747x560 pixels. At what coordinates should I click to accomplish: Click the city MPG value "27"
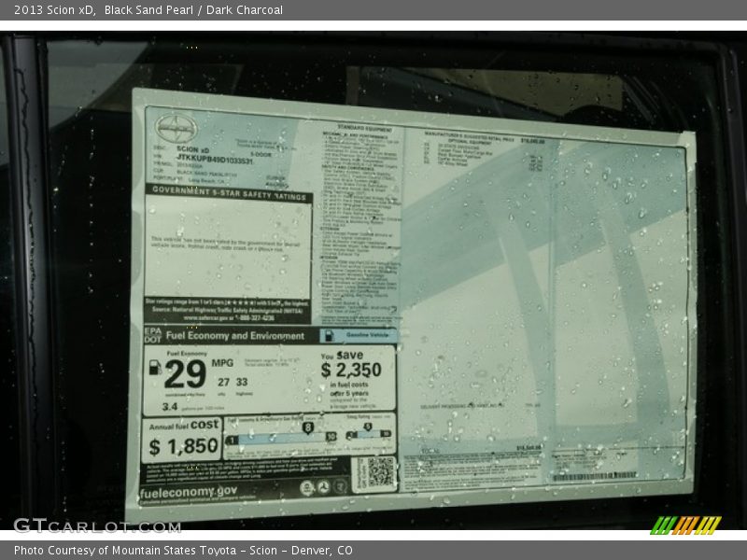(223, 382)
